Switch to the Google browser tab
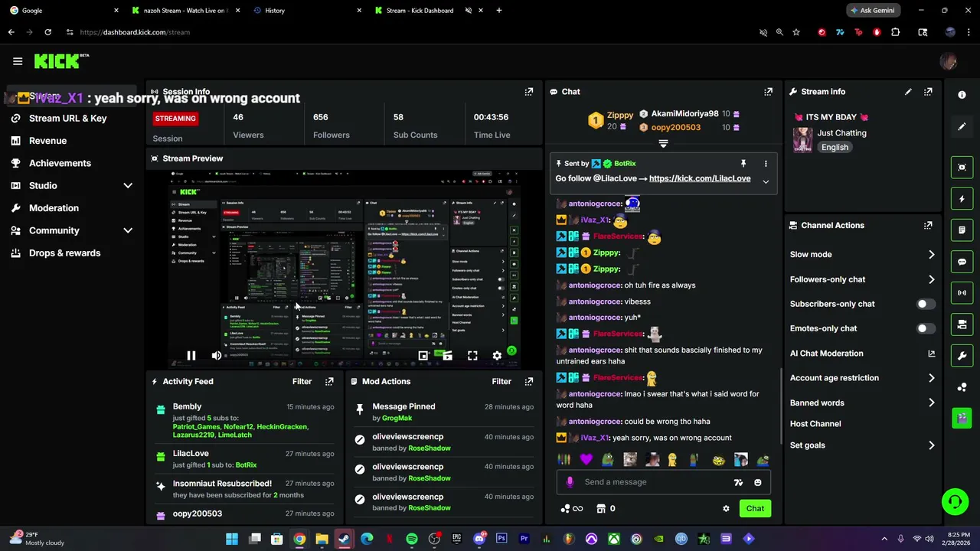The width and height of the screenshot is (980, 551). (x=63, y=11)
